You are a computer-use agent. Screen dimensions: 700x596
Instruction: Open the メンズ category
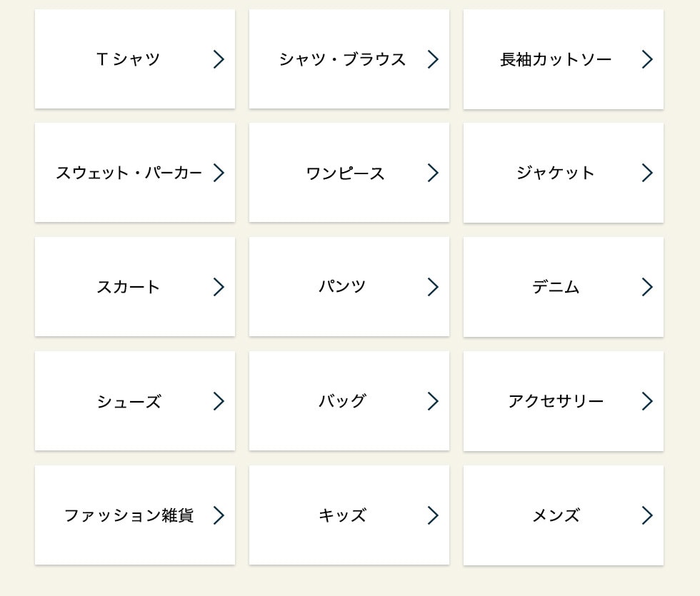(556, 515)
